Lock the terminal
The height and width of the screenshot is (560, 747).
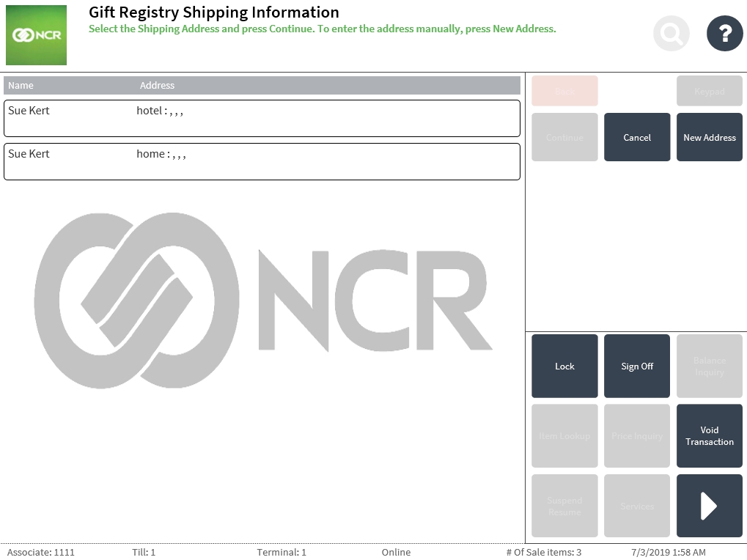(x=564, y=366)
